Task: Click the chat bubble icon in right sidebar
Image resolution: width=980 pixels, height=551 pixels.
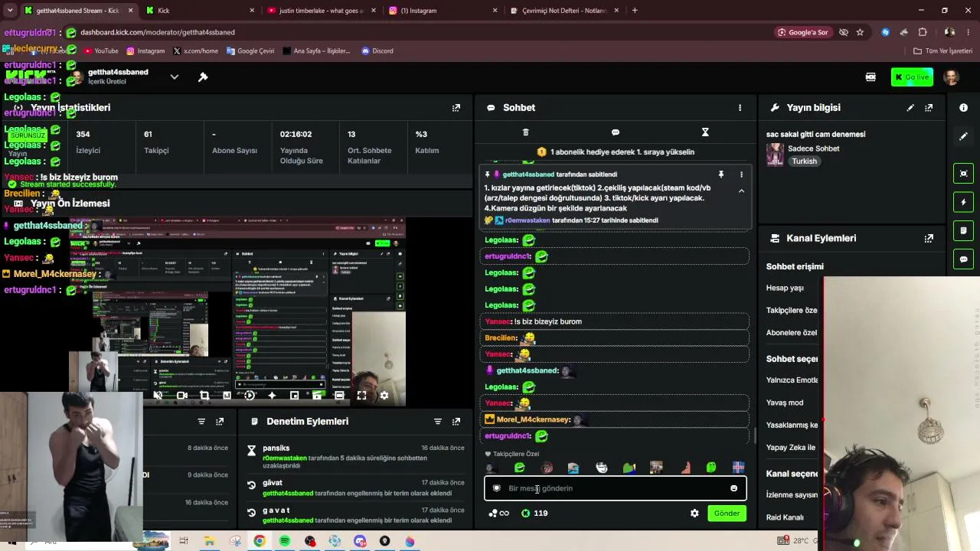Action: (964, 259)
